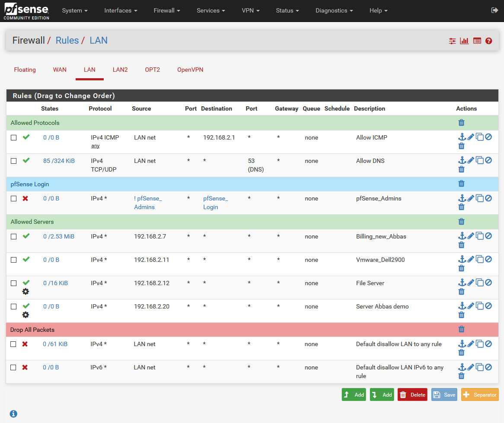Copy the Server Abbas demo rule
Screen dimensions: 504x423
point(479,306)
